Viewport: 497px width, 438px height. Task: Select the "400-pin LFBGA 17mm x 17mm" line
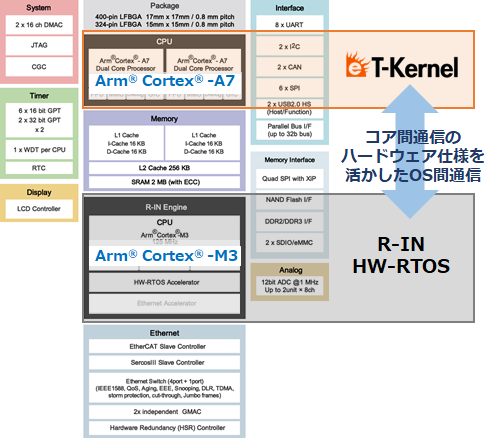[x=165, y=17]
